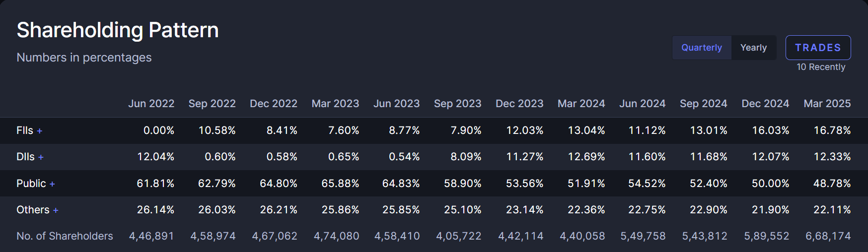
Task: Click the DIIs value 12.33%
Action: (832, 157)
